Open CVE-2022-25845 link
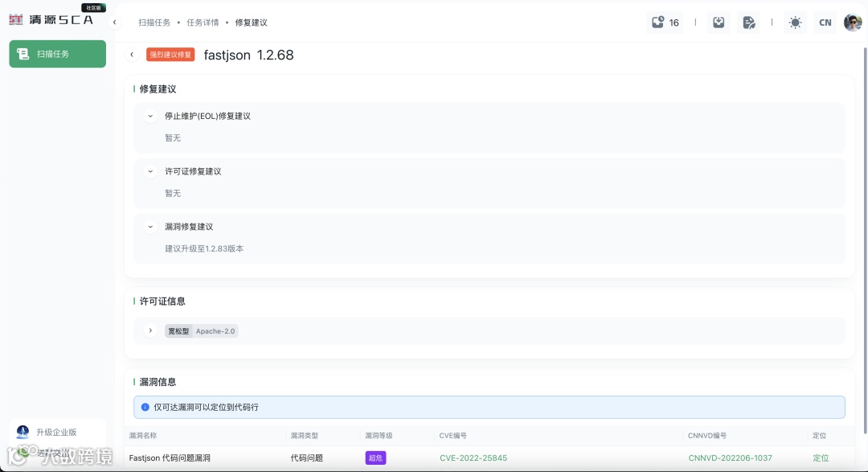The image size is (868, 472). [x=473, y=458]
